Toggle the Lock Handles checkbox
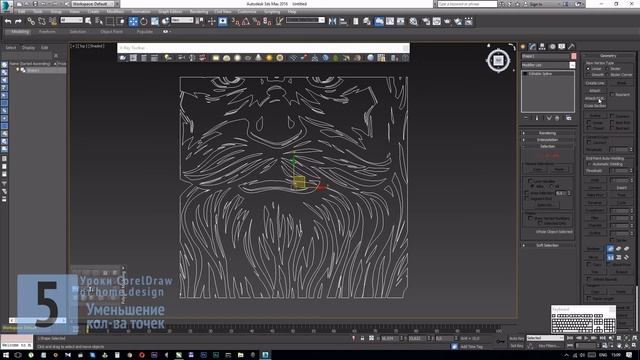 pyautogui.click(x=530, y=181)
